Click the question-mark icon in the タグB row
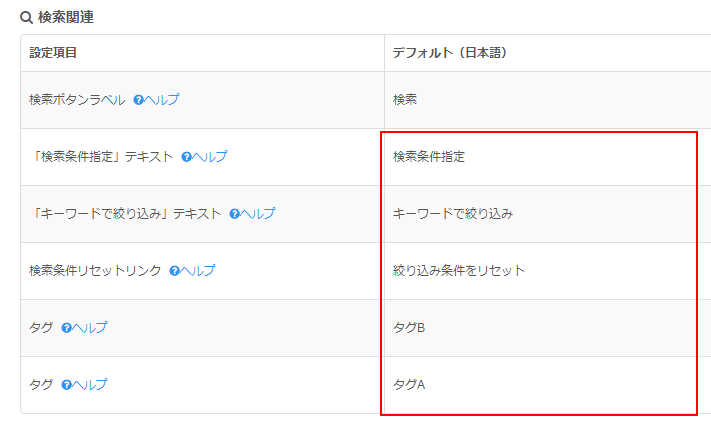The height and width of the screenshot is (432, 711). coord(67,328)
